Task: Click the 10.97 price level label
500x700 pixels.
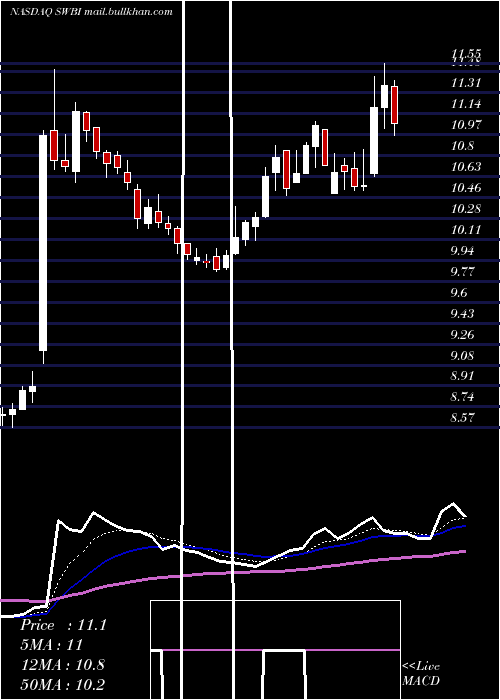Action: click(466, 125)
